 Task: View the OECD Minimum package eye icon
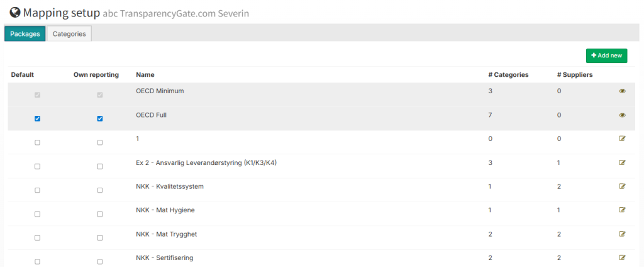622,91
